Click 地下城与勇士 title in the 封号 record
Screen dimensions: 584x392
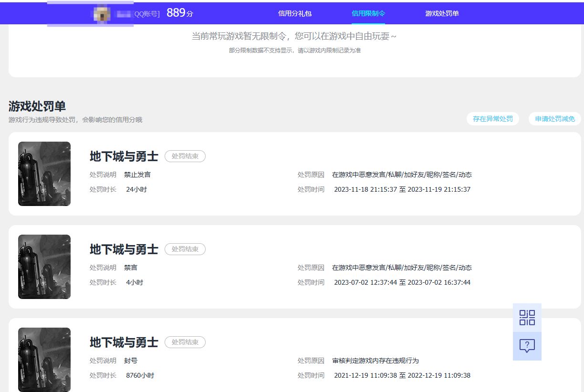[x=124, y=342]
